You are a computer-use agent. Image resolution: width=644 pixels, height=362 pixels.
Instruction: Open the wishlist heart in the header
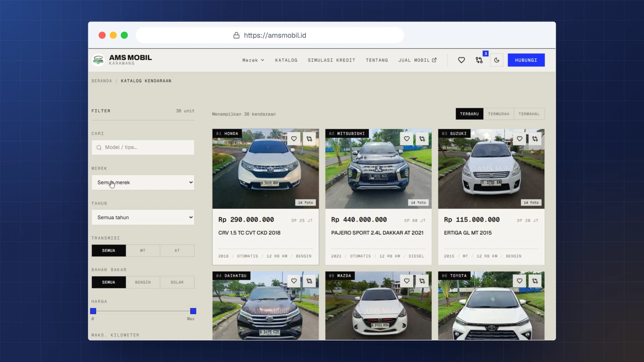[462, 60]
